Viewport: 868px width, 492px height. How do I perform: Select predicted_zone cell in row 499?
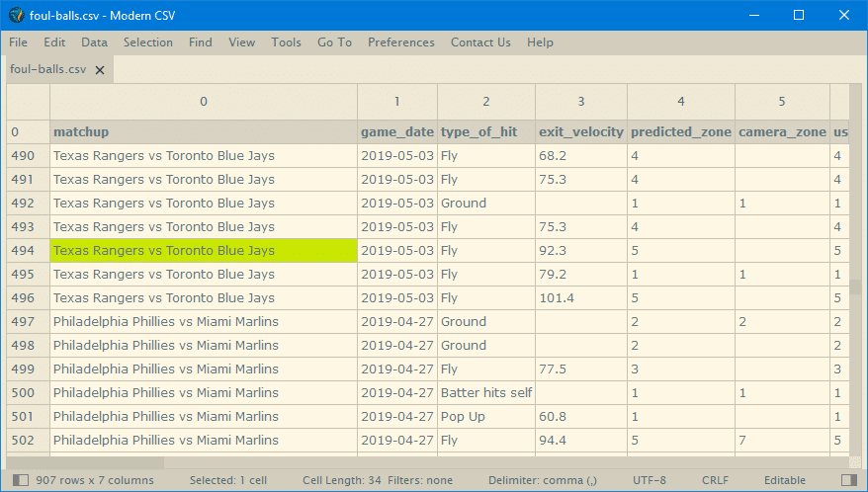(x=681, y=369)
